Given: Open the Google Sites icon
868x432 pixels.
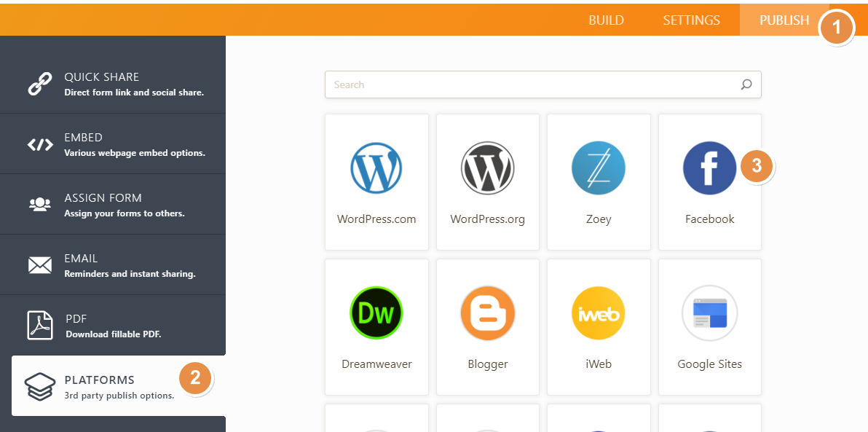Looking at the screenshot, I should 709,313.
